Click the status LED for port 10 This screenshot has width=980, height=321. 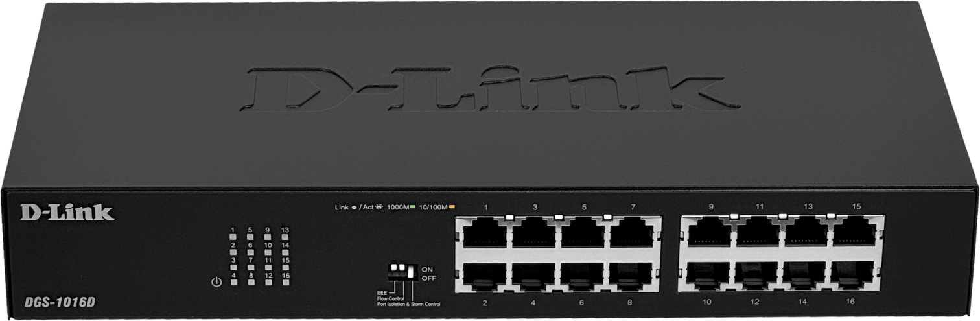click(268, 252)
